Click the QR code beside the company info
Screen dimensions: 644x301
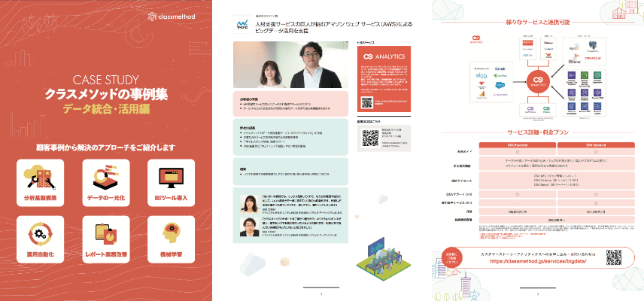point(371,138)
